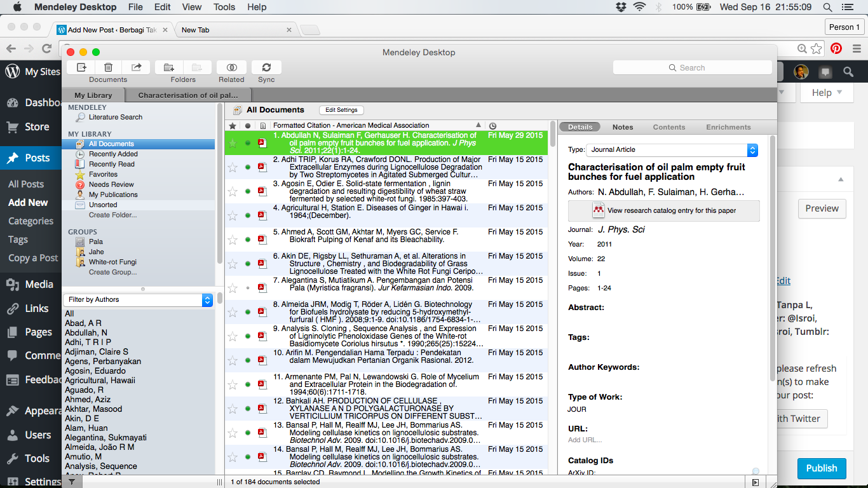Viewport: 868px width, 488px height.
Task: Open the Filter by Authors dropdown
Action: click(x=138, y=300)
